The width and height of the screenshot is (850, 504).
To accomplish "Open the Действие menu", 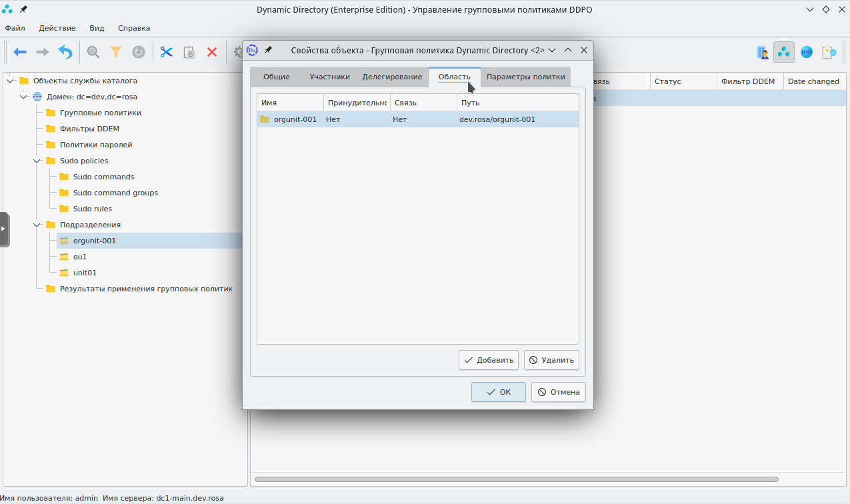I will [57, 28].
